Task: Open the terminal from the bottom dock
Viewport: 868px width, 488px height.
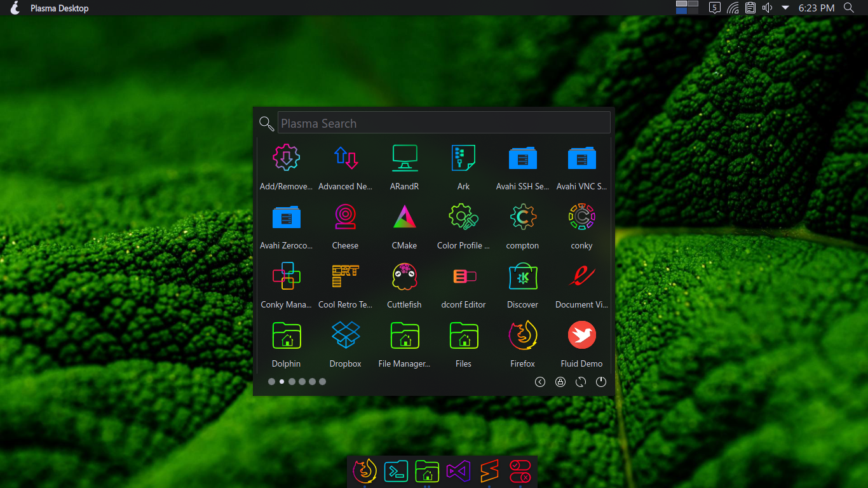Action: pyautogui.click(x=396, y=471)
